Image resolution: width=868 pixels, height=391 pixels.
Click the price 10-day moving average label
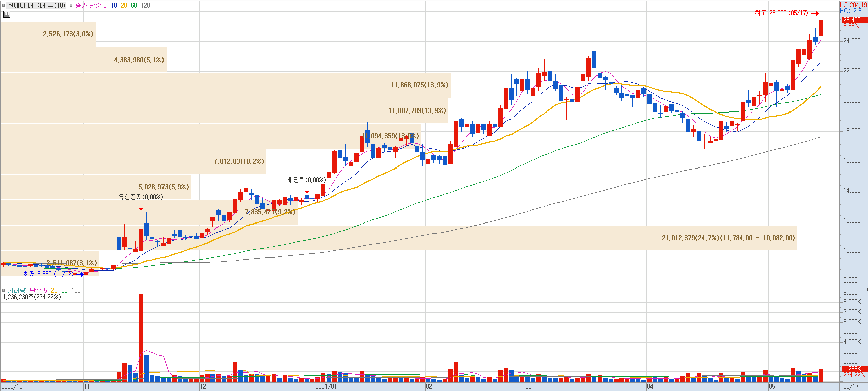[x=114, y=5]
